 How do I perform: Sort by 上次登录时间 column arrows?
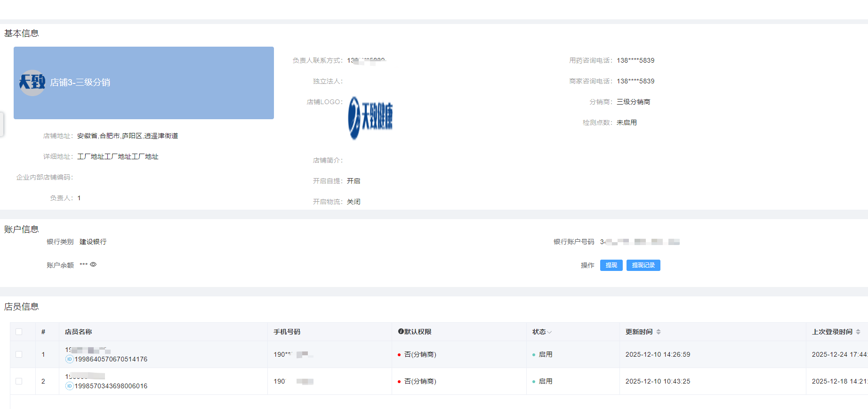(858, 332)
